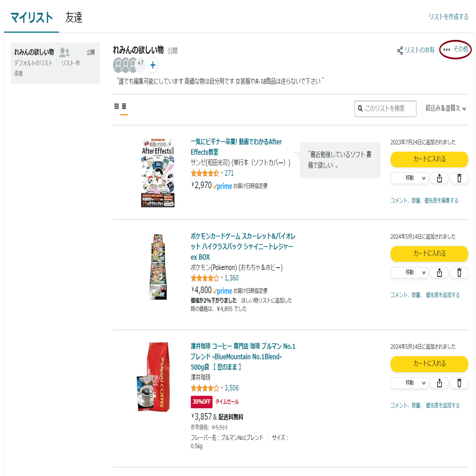Share the Sawai coffee item

point(439,383)
